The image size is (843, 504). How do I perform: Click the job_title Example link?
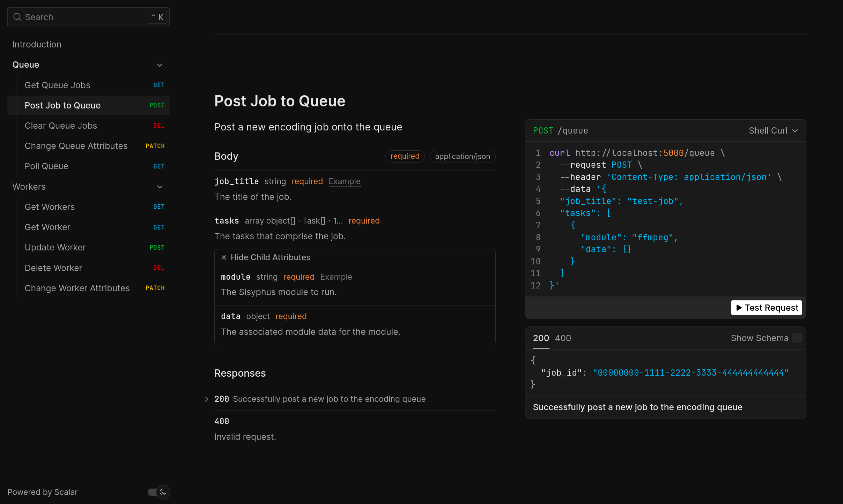pyautogui.click(x=344, y=181)
